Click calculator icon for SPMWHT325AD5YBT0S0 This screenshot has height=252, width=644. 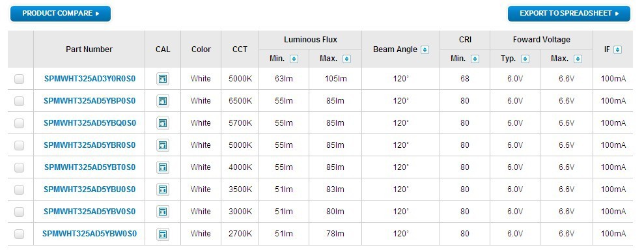tap(163, 167)
